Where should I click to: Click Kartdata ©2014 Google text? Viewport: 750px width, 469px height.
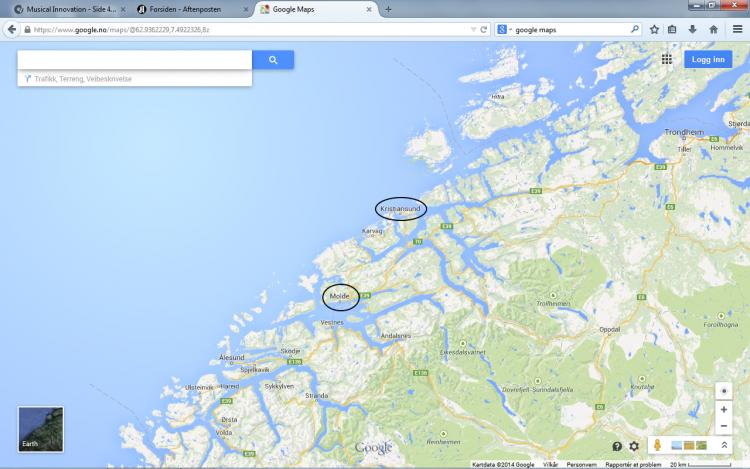click(503, 465)
